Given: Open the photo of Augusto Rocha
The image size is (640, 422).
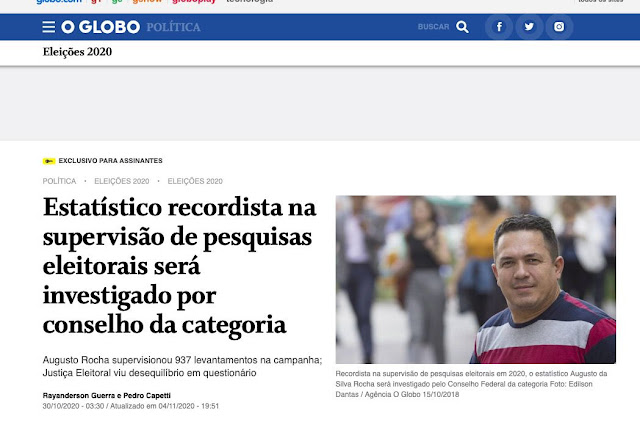Looking at the screenshot, I should tap(476, 280).
